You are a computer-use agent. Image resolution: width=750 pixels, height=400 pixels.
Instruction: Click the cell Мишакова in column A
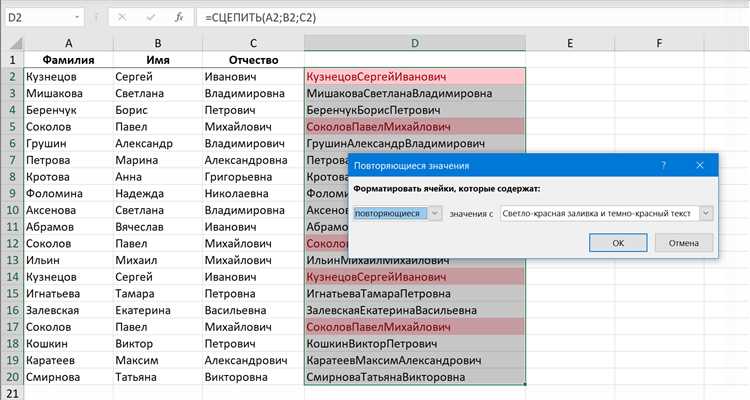point(68,93)
